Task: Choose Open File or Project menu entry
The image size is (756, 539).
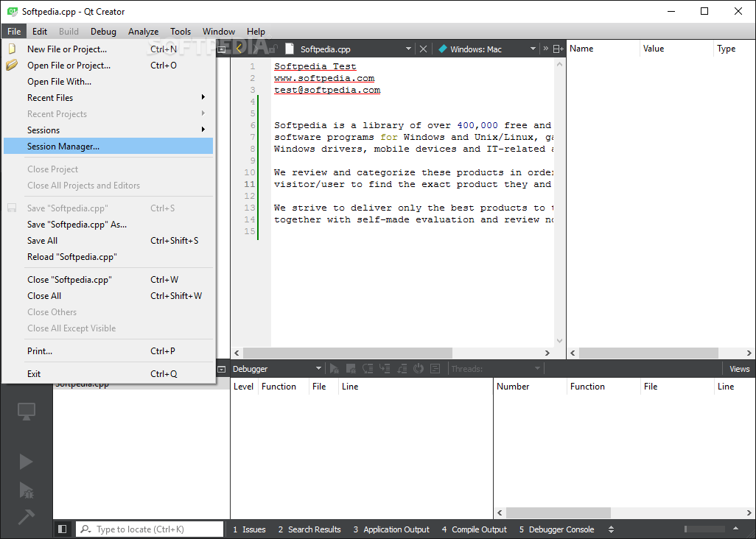Action: pyautogui.click(x=108, y=66)
